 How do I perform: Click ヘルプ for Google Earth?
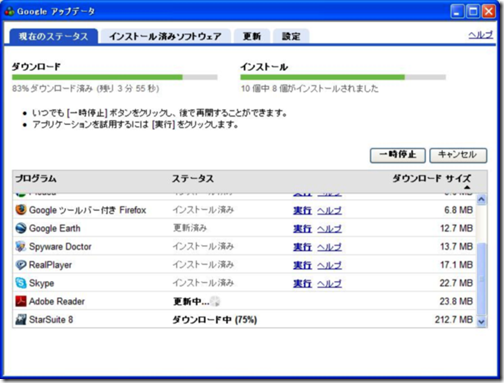coord(329,229)
